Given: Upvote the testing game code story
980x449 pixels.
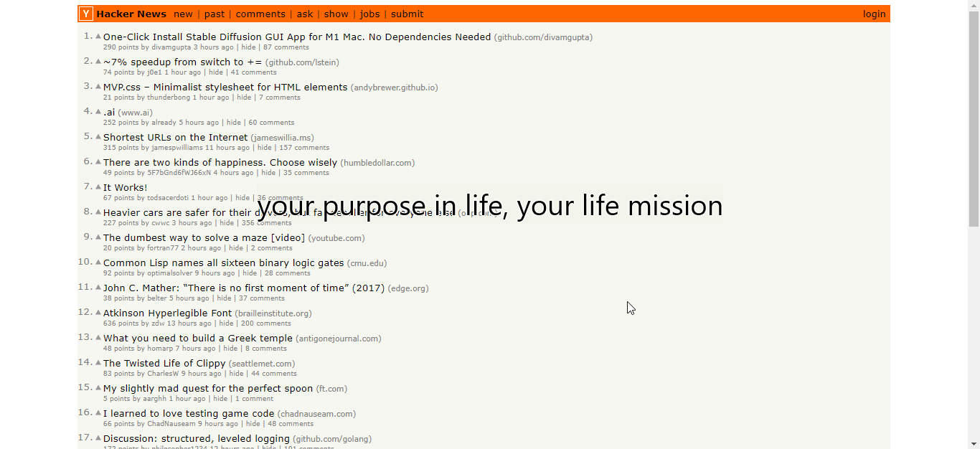Looking at the screenshot, I should [x=99, y=412].
